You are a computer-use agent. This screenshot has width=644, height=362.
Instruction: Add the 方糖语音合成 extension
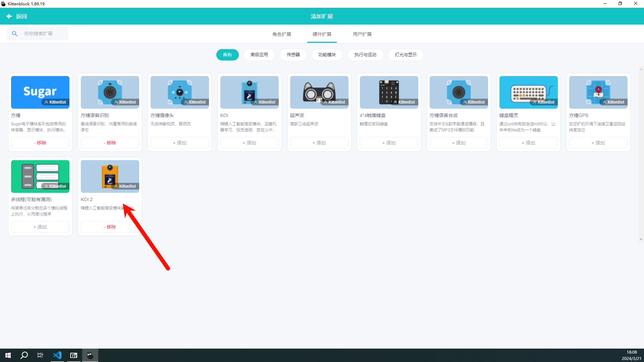click(459, 143)
